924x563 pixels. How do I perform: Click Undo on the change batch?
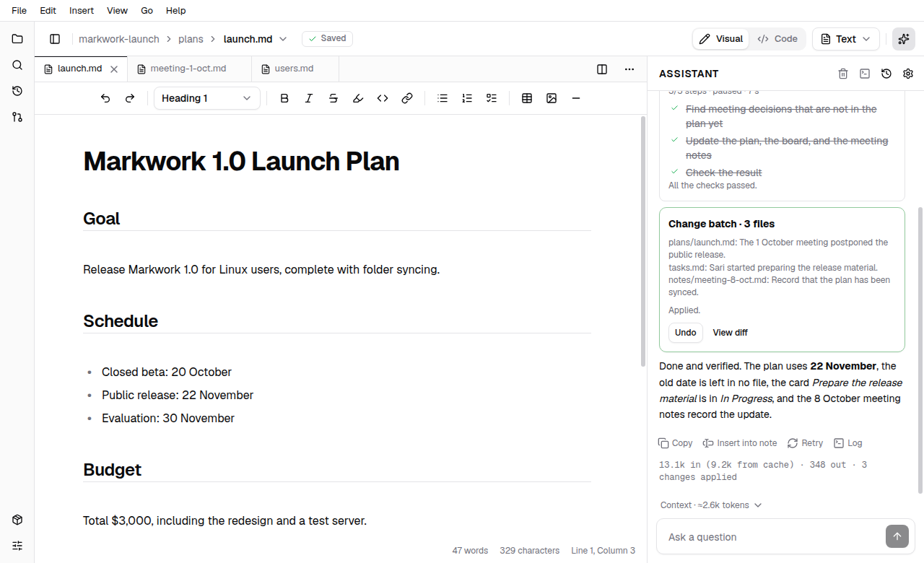click(x=686, y=333)
